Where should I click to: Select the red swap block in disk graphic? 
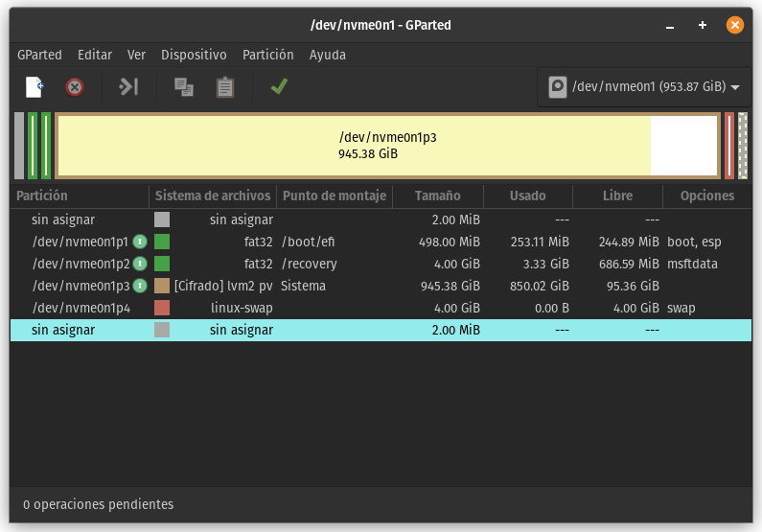click(x=729, y=146)
